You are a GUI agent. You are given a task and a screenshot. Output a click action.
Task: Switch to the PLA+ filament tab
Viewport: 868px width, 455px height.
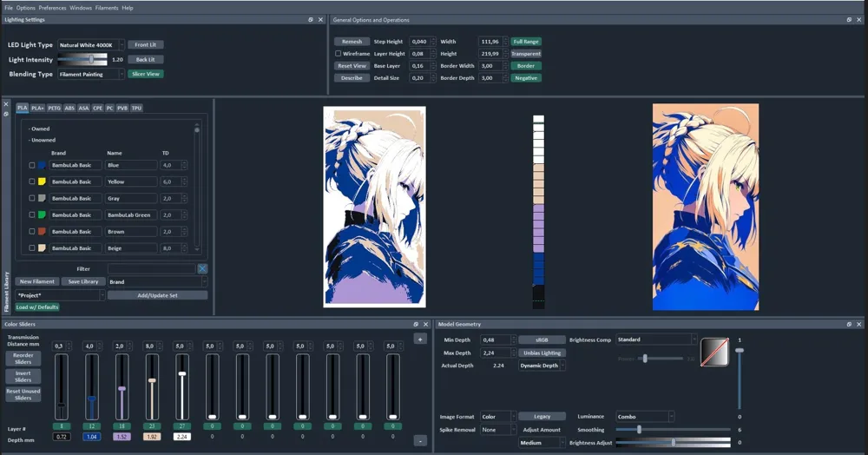pos(37,108)
